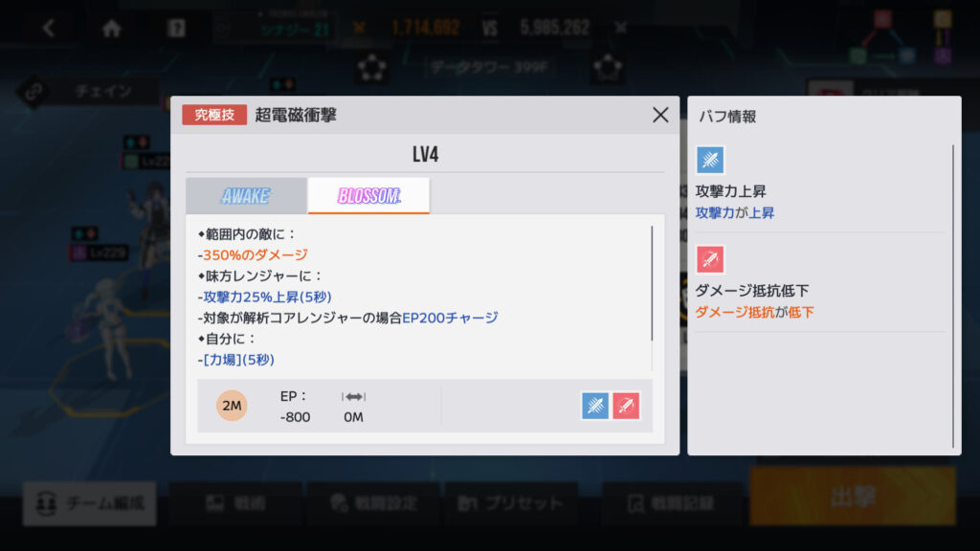Select the BLOSSOM tab

(368, 195)
